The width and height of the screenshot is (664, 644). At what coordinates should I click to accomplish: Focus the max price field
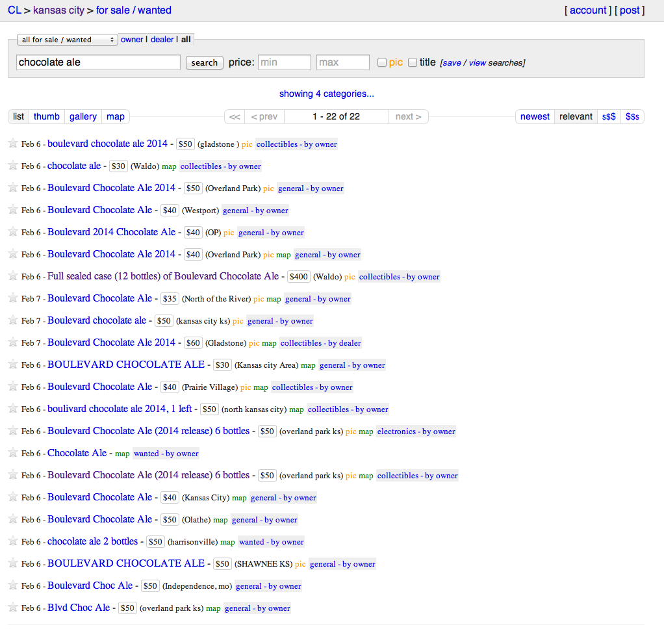[x=343, y=62]
